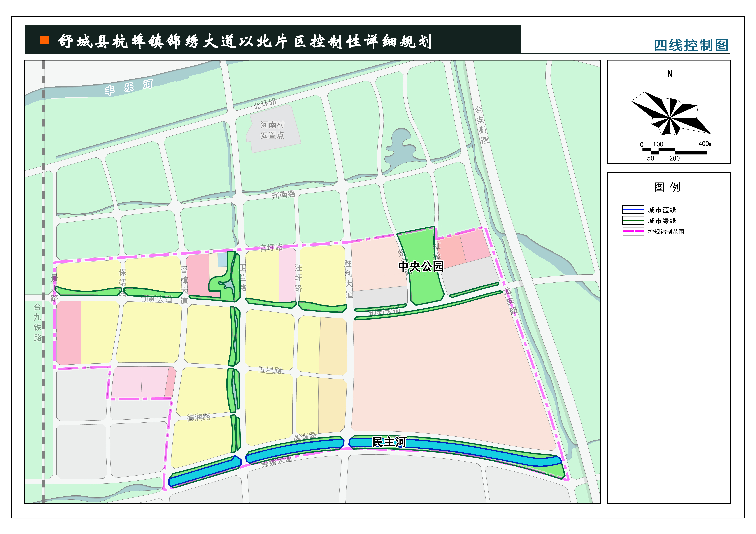This screenshot has width=756, height=534.
Task: Click the 图例 legend heading
Action: [667, 187]
